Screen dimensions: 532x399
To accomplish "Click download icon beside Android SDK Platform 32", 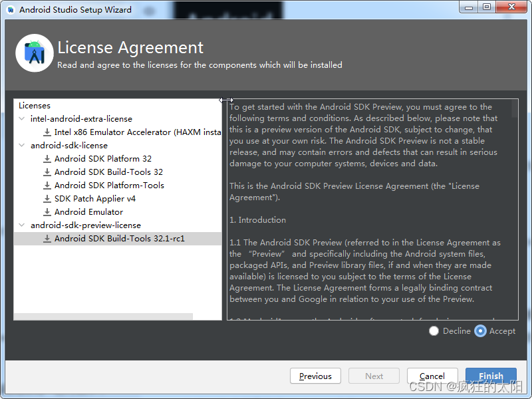I will [47, 159].
